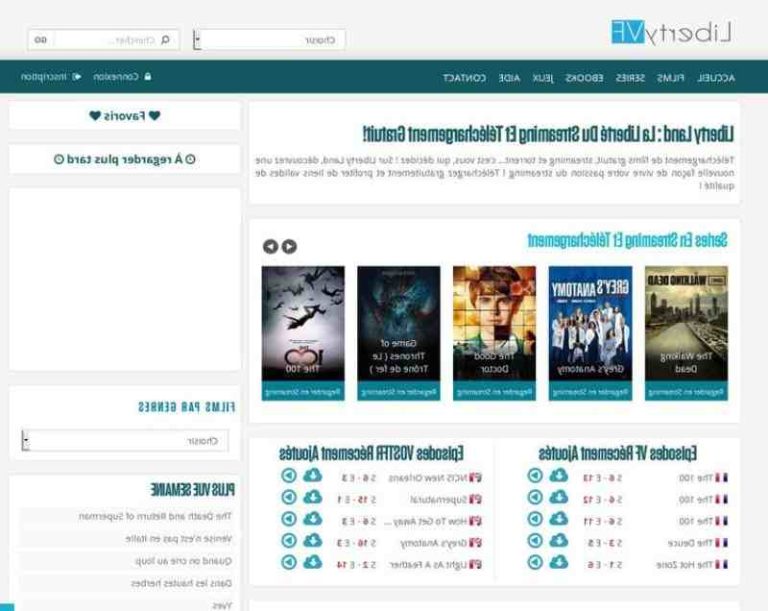Stream the How To Get Away episode

289,519
